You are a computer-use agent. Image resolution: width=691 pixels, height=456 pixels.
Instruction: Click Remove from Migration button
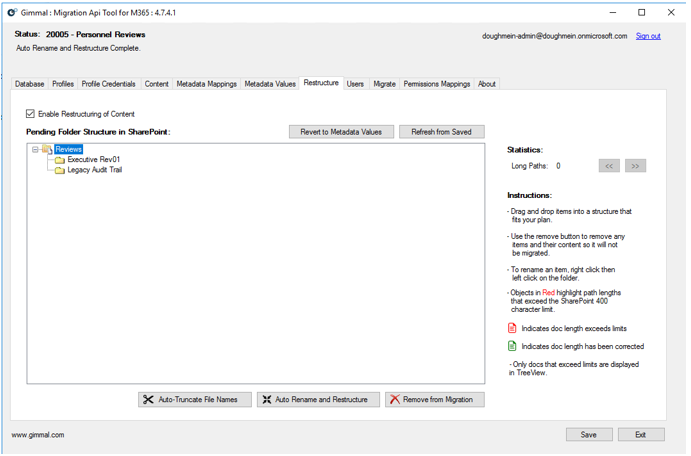pos(435,399)
